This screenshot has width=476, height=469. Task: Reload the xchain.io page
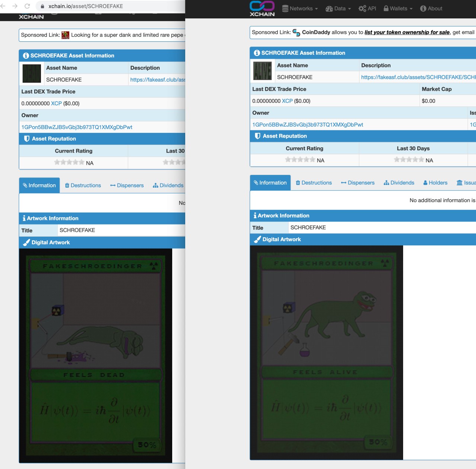[27, 6]
